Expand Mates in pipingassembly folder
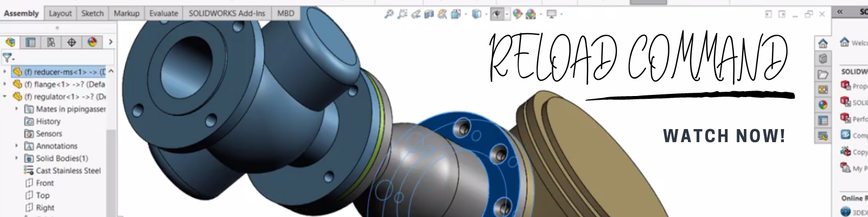The image size is (868, 217). (16, 109)
